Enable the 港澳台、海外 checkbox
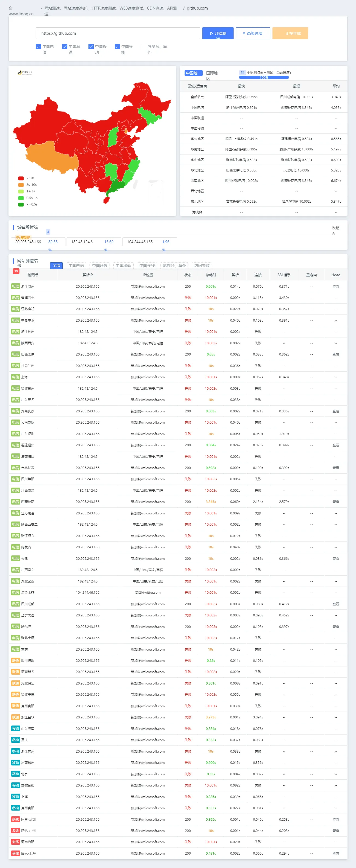This screenshot has width=356, height=868. 144,46
